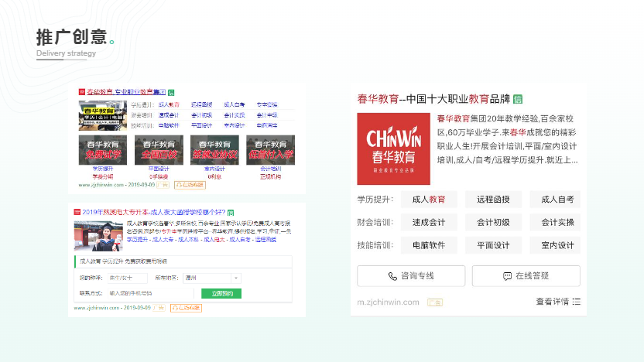The image size is (644, 362).
Task: Click green trust badge after 学校哪个好? title
Action: click(231, 213)
